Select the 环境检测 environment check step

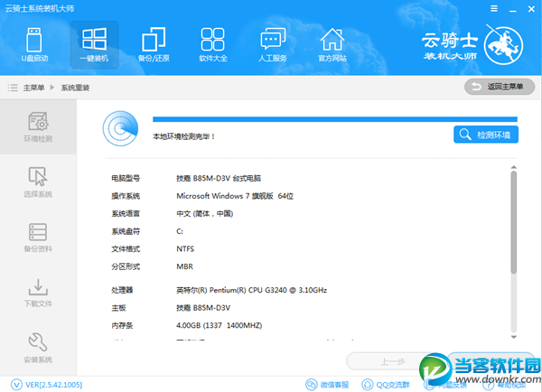coord(38,126)
